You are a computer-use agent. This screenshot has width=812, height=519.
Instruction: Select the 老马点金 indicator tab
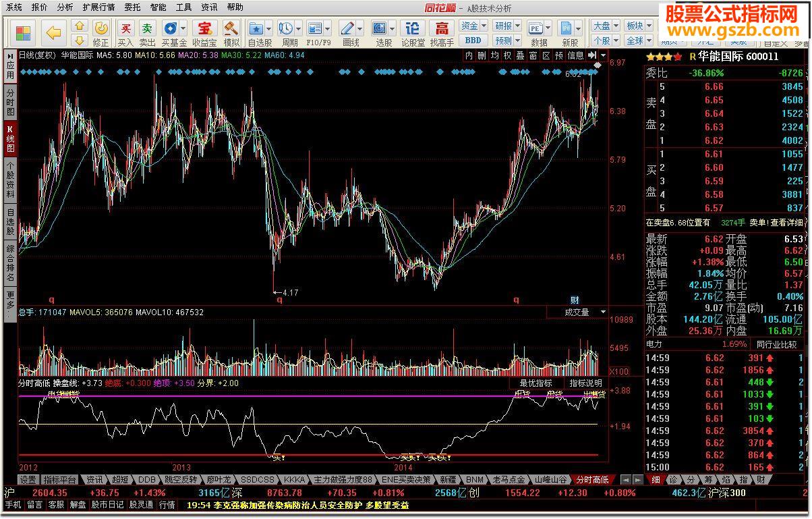coord(509,480)
